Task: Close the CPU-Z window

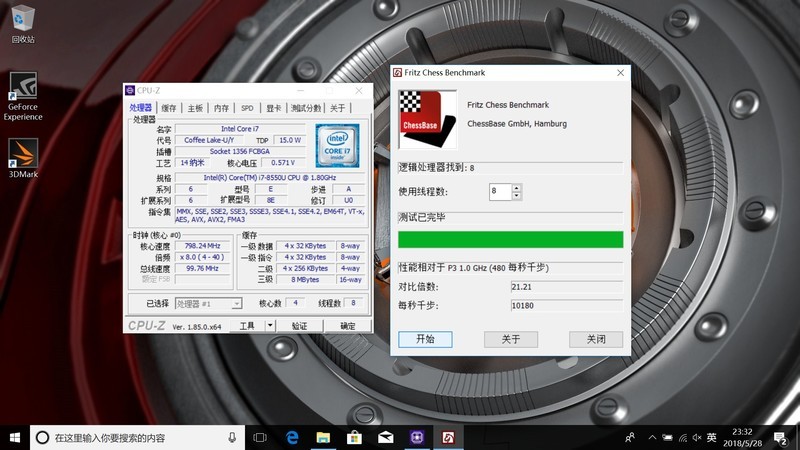Action: tap(359, 90)
